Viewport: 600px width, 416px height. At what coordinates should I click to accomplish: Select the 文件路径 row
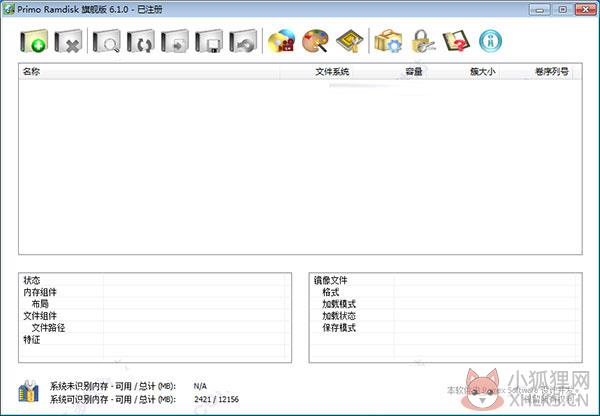pyautogui.click(x=155, y=328)
